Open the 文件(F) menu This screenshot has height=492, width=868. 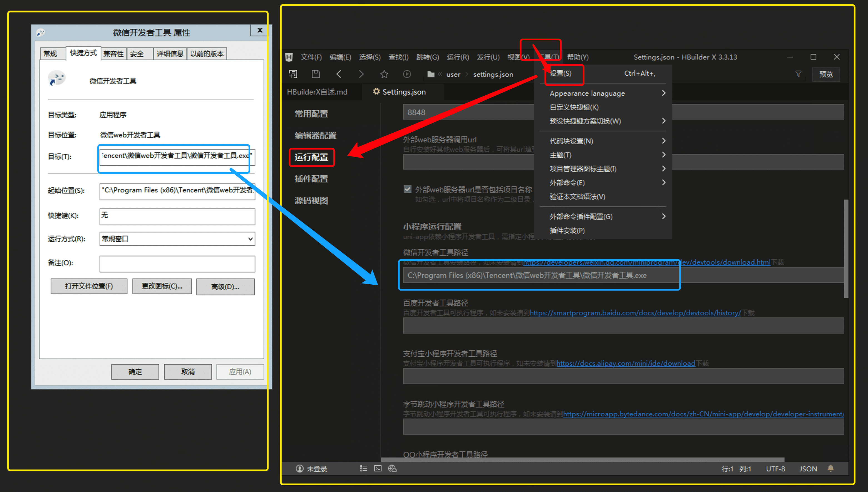point(311,57)
